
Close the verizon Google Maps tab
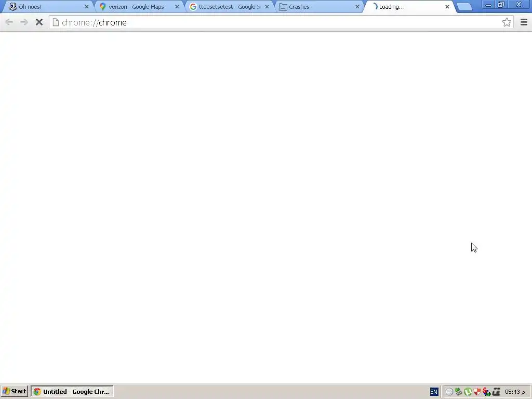point(177,7)
